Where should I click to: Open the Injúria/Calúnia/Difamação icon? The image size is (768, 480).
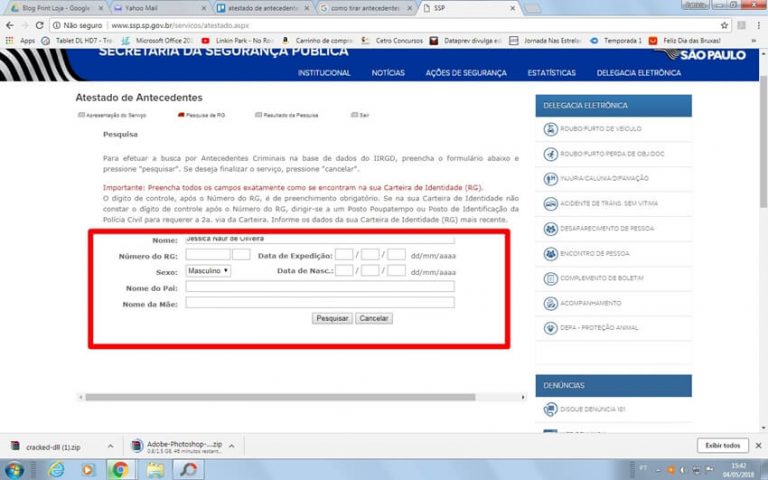[551, 178]
